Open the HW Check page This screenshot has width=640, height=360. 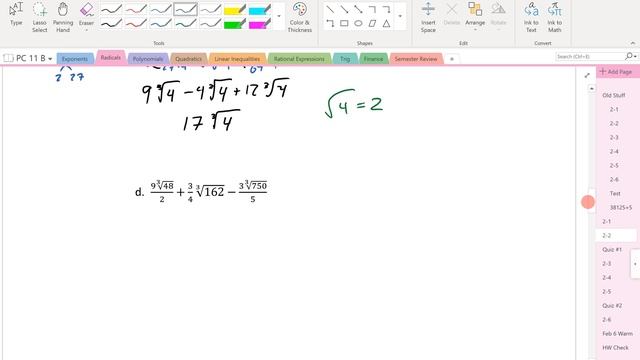click(616, 348)
